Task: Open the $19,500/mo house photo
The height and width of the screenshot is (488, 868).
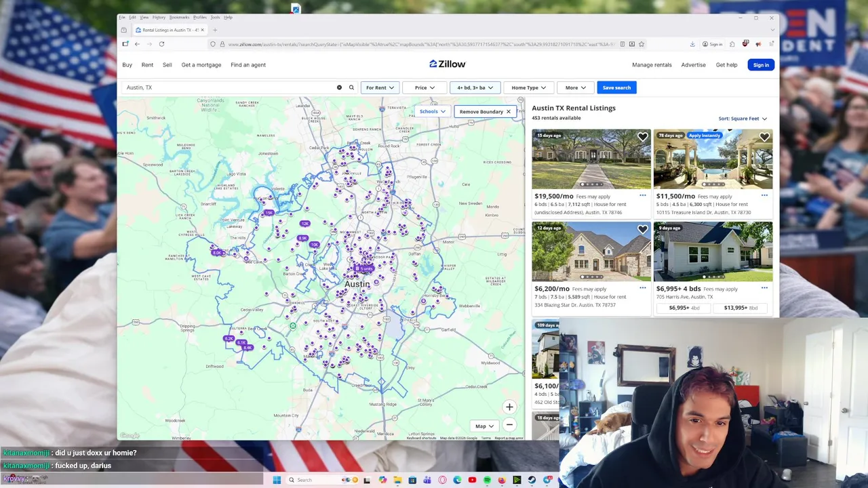Action: point(591,159)
